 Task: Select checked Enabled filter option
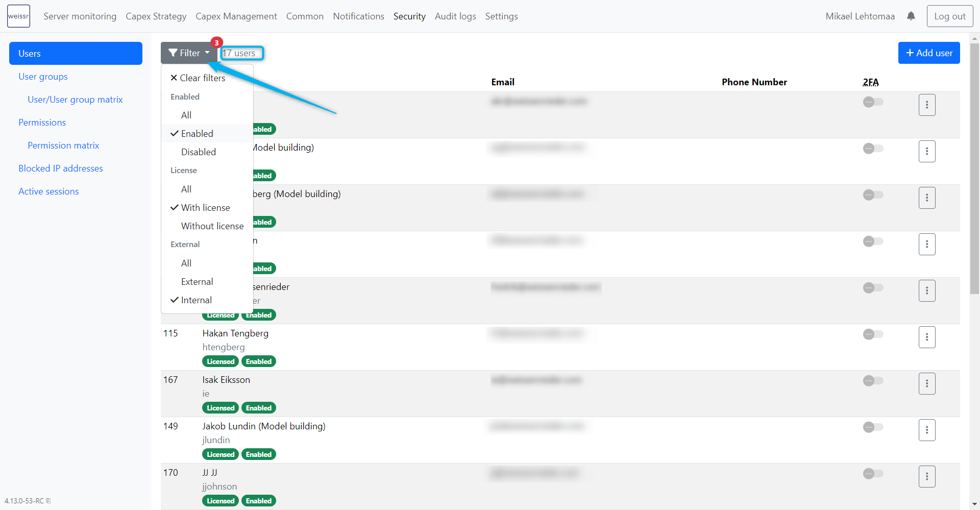[x=207, y=134]
